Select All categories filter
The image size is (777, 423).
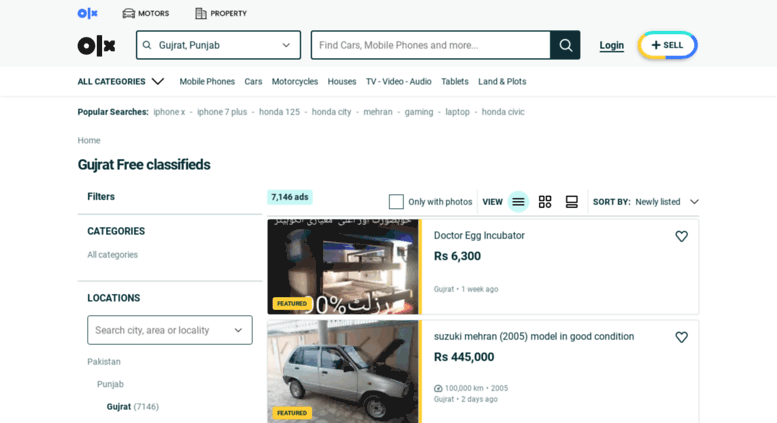[112, 255]
